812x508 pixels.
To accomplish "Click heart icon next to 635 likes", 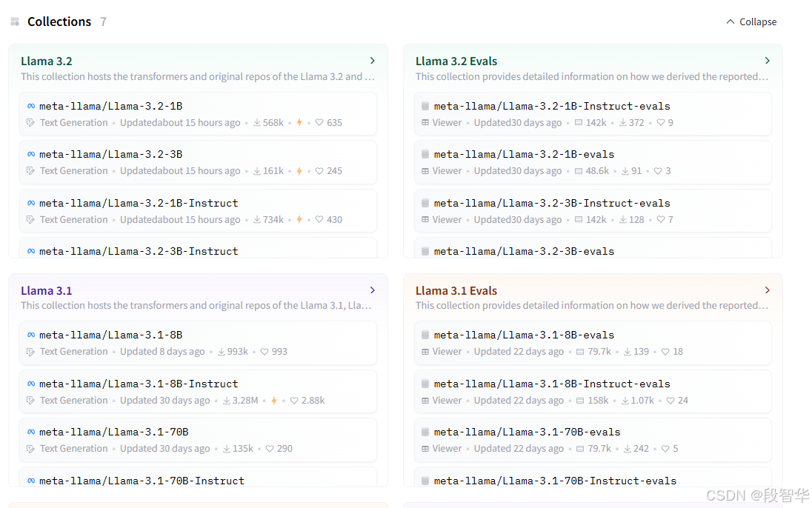I will coord(319,123).
